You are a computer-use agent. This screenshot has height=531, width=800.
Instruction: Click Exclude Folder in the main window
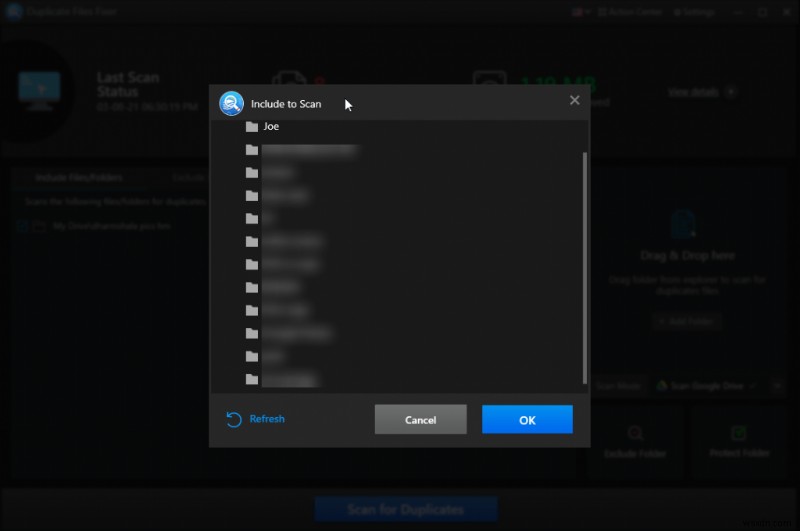635,443
